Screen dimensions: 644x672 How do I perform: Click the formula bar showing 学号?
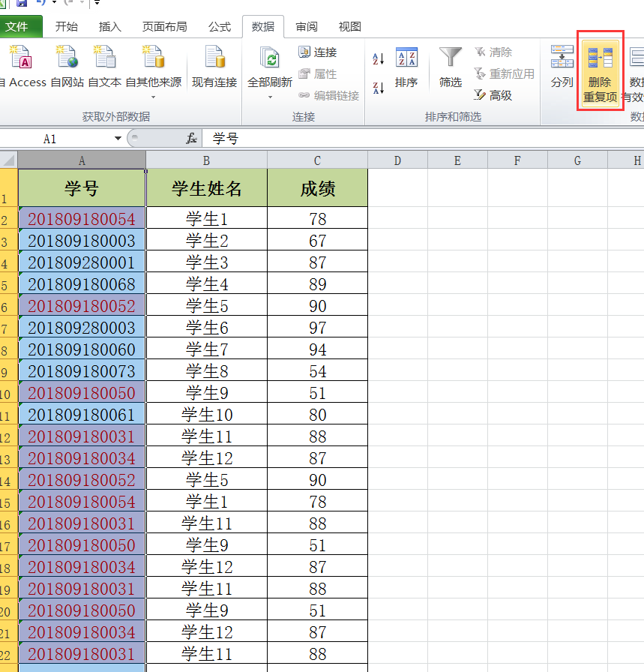point(422,139)
